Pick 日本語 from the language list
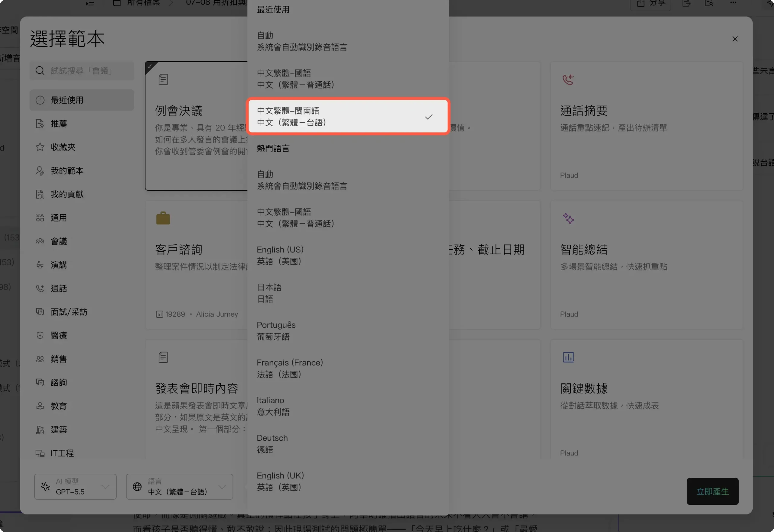774x532 pixels. [348, 293]
